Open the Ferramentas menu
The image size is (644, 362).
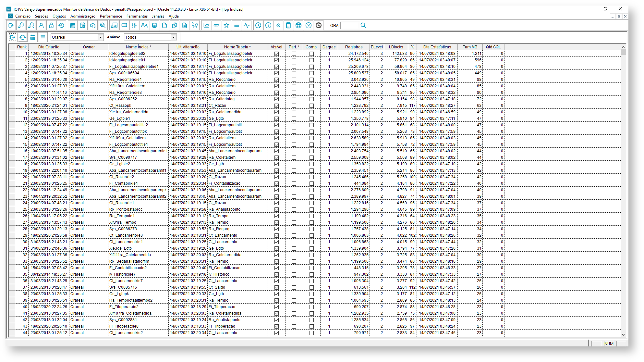(x=137, y=16)
